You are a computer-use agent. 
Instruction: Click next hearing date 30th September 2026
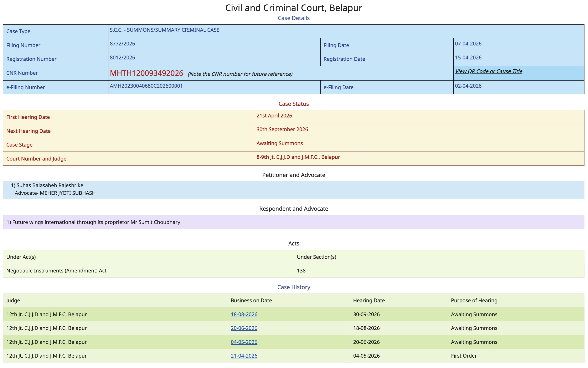pyautogui.click(x=282, y=129)
